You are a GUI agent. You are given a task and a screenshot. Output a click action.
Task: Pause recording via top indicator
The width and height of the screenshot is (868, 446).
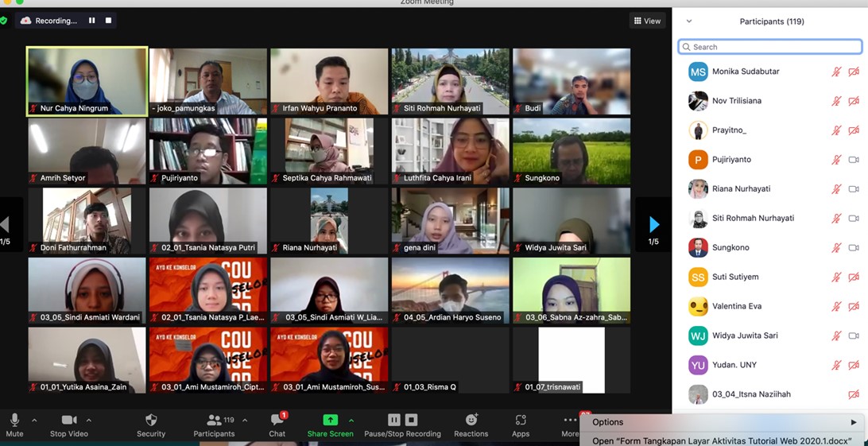point(92,21)
